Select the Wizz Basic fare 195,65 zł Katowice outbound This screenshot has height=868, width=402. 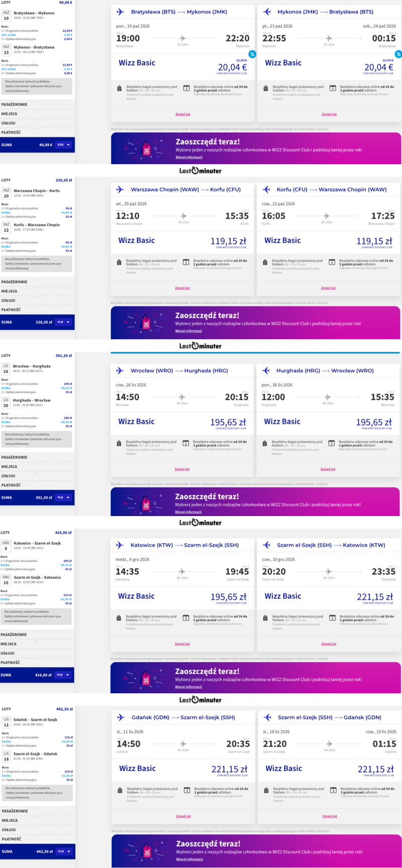(182, 596)
